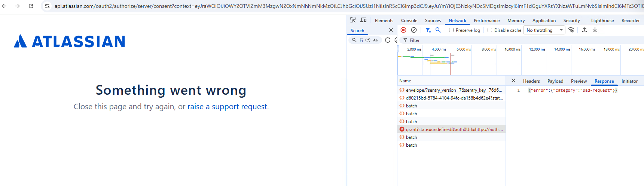Open the Elements panel tab

click(x=384, y=21)
